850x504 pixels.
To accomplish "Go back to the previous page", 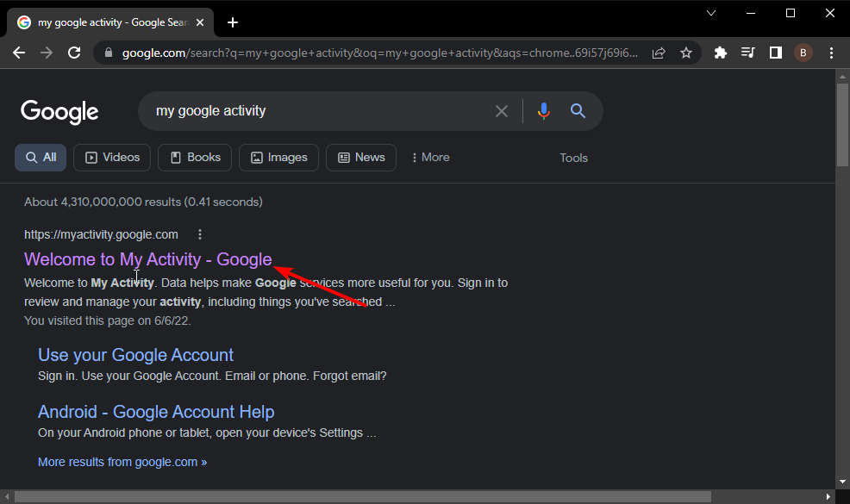I will 19,53.
